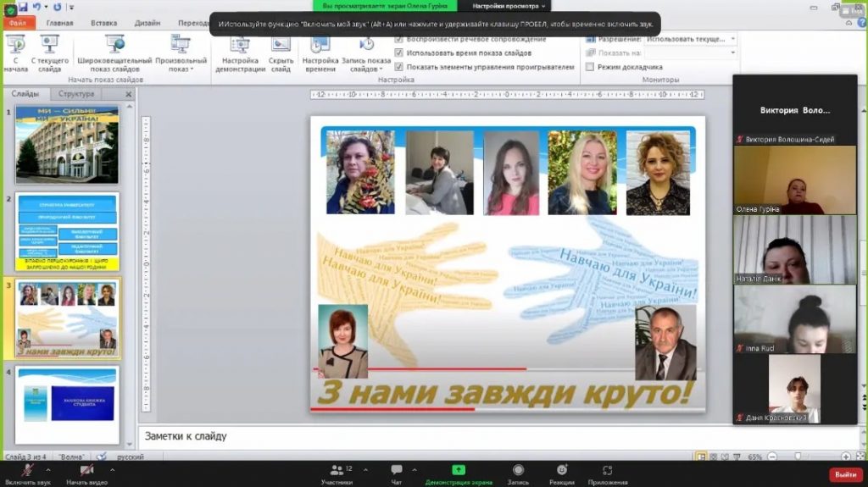This screenshot has width=868, height=487.
Task: Open the Вставка ribbon tab
Action: 103,24
